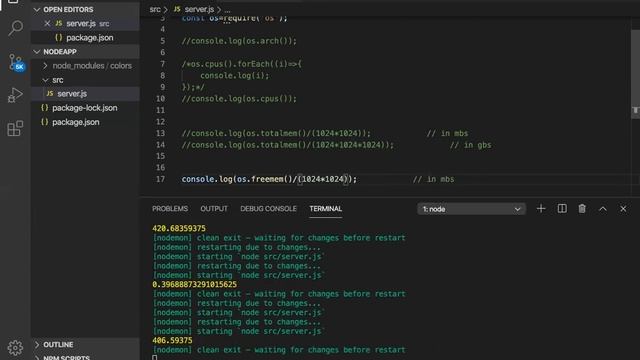
Task: Select package.json in Open Editors list
Action: click(85, 38)
